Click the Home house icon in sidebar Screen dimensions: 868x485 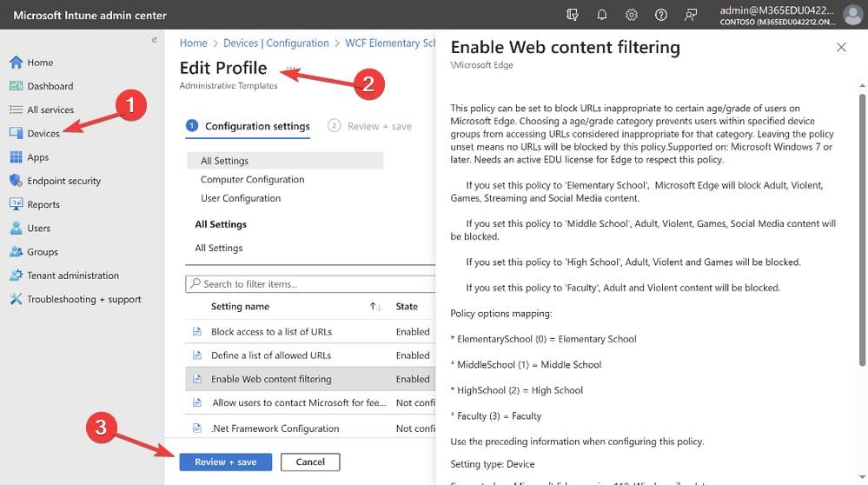click(x=16, y=63)
